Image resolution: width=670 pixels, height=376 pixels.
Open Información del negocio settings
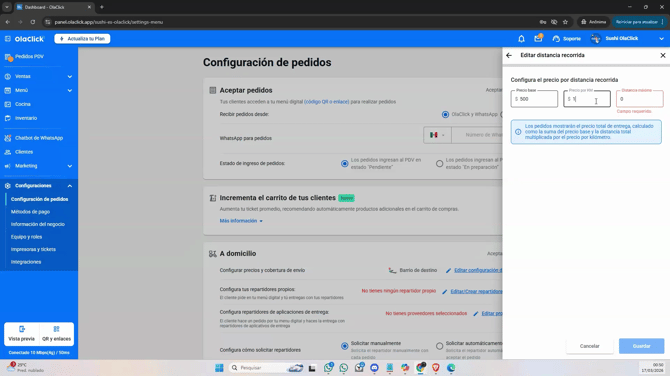pos(38,224)
